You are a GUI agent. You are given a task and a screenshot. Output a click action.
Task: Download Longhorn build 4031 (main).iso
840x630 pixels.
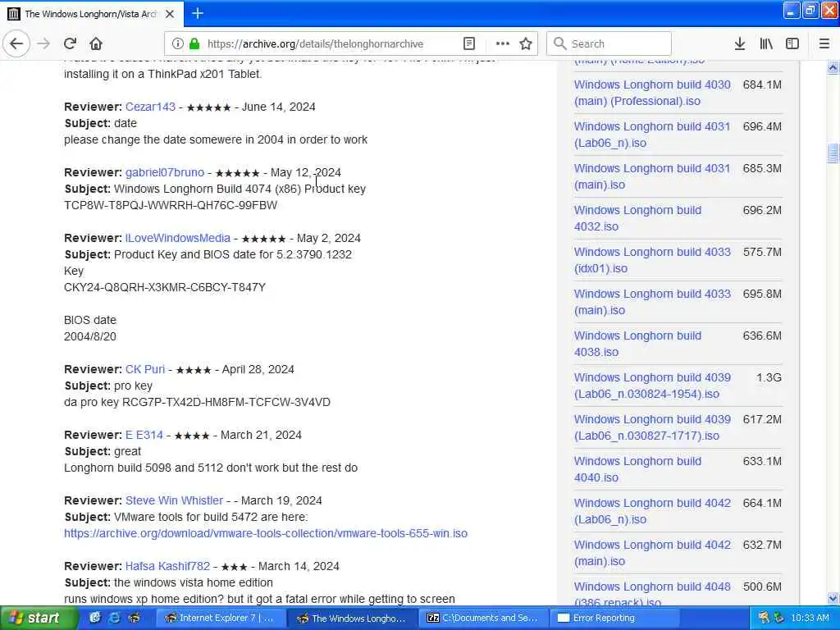click(652, 176)
